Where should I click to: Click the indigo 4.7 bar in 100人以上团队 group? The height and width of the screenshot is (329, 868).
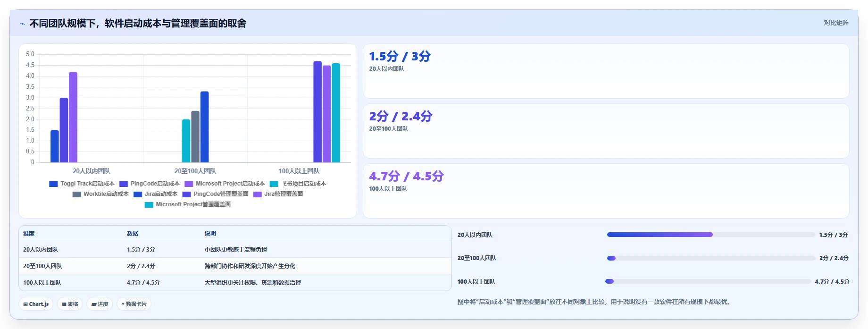click(317, 112)
